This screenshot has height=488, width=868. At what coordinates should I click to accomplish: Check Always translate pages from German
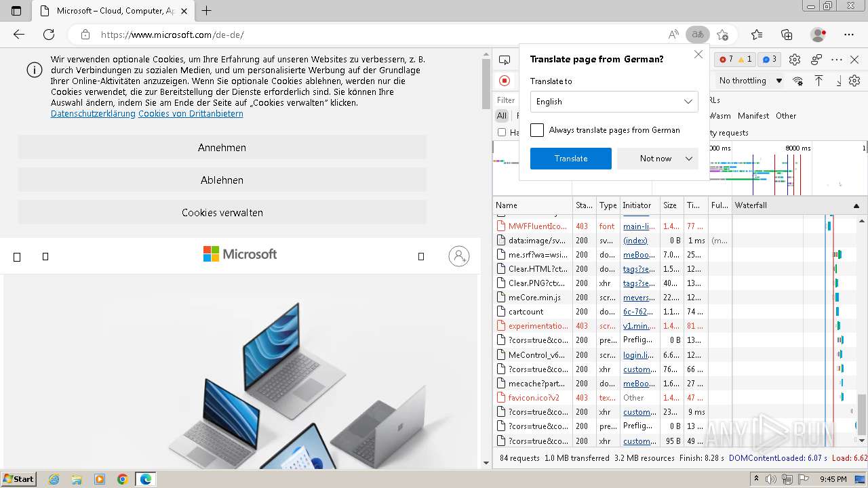(x=537, y=130)
